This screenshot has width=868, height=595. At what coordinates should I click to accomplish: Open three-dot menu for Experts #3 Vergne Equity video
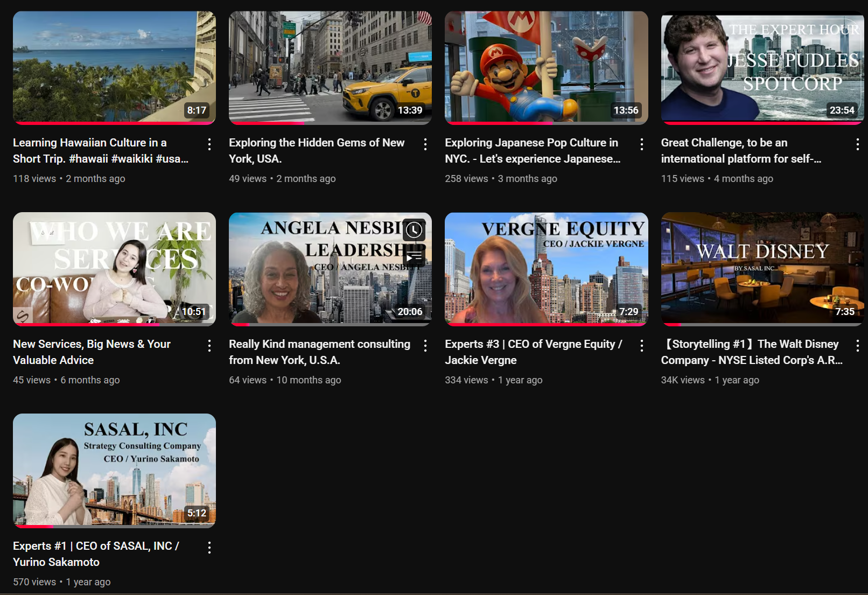click(x=641, y=346)
